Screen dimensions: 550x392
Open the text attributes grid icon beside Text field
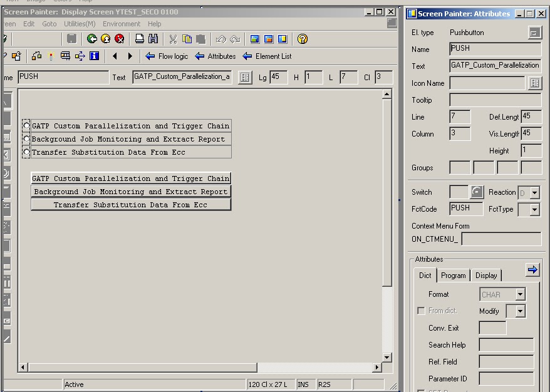(244, 76)
